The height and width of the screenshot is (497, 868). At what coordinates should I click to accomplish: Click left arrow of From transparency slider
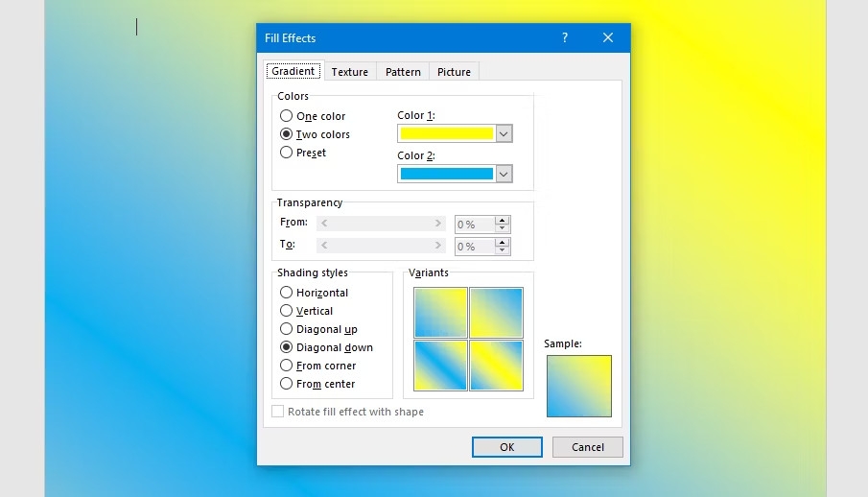[324, 224]
